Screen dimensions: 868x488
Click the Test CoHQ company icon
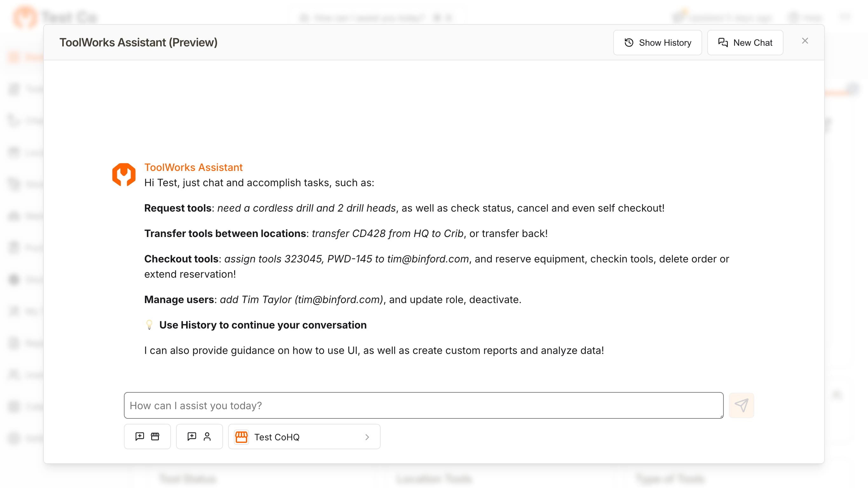pos(241,437)
